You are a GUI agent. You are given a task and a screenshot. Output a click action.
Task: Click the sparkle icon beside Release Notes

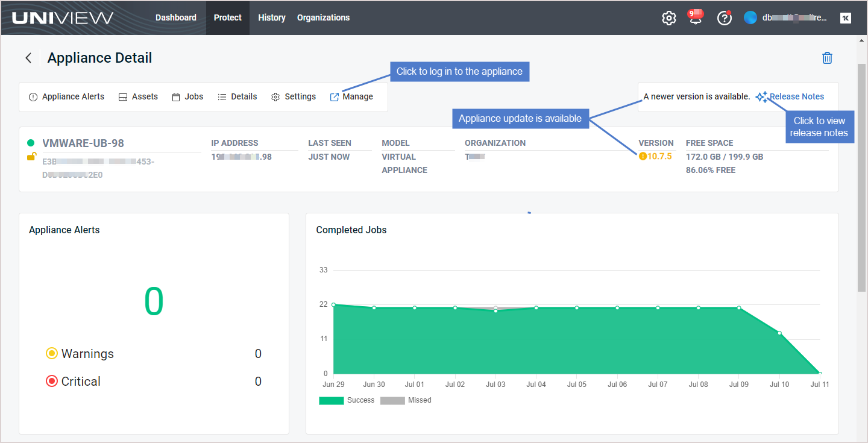[761, 96]
